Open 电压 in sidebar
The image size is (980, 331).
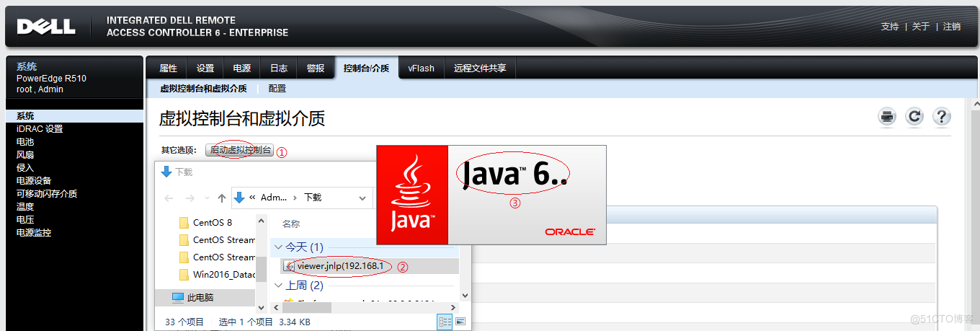click(25, 220)
